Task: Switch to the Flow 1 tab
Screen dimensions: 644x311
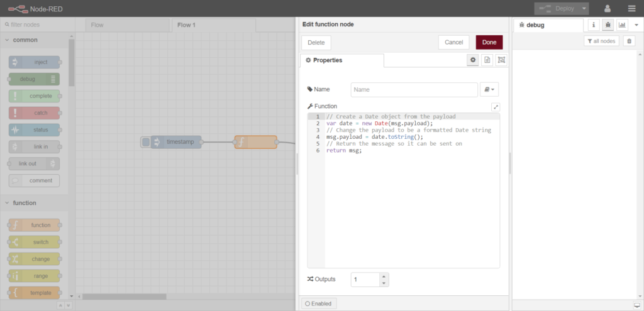Action: (214, 25)
